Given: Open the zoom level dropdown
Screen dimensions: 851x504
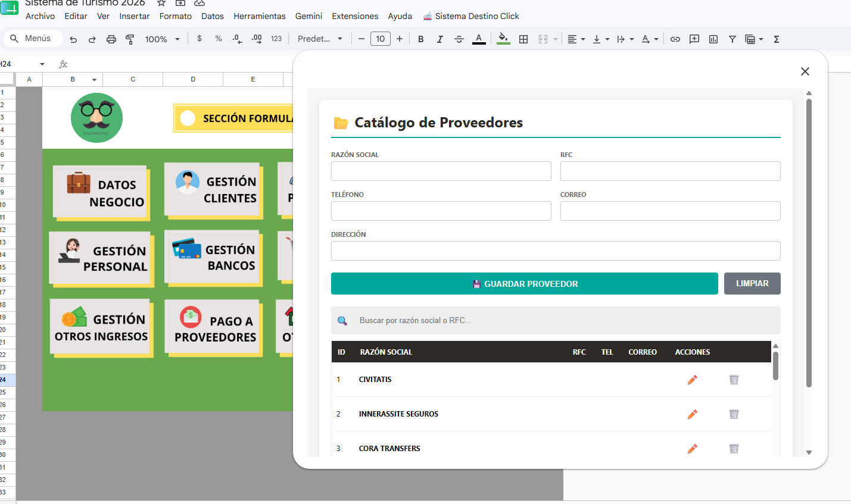Looking at the screenshot, I should click(x=163, y=39).
